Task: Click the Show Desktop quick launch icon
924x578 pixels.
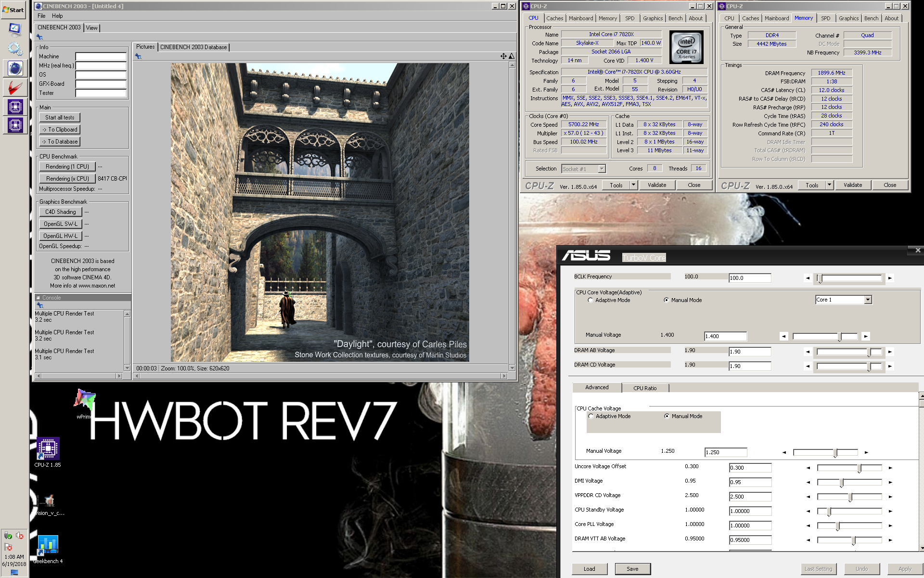Action: [x=15, y=30]
